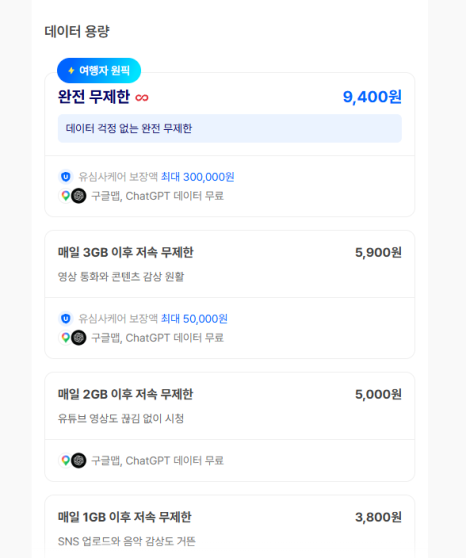Open the 최대 50,000원 coverage link
The width and height of the screenshot is (466, 558).
[194, 319]
